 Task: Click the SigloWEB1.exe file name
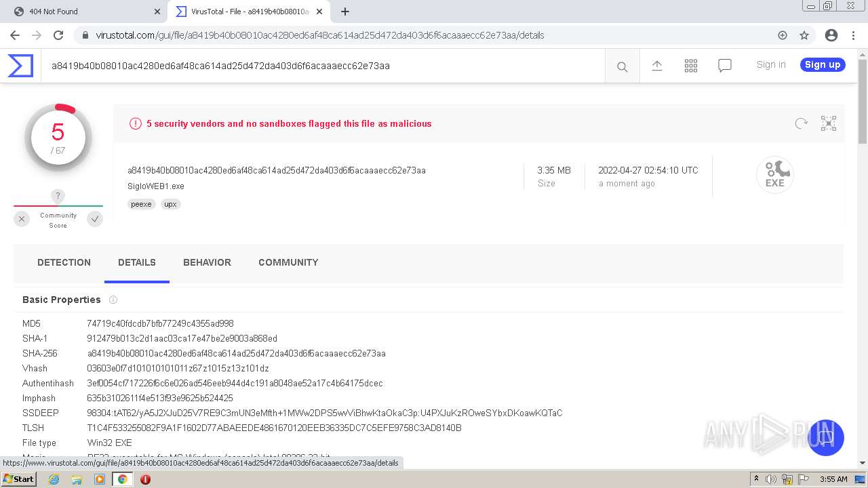[156, 186]
